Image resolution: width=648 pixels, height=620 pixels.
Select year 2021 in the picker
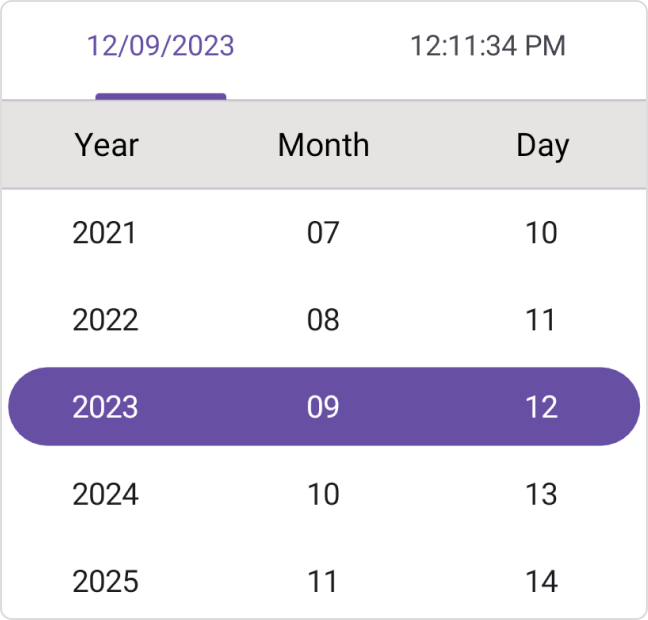pos(105,233)
